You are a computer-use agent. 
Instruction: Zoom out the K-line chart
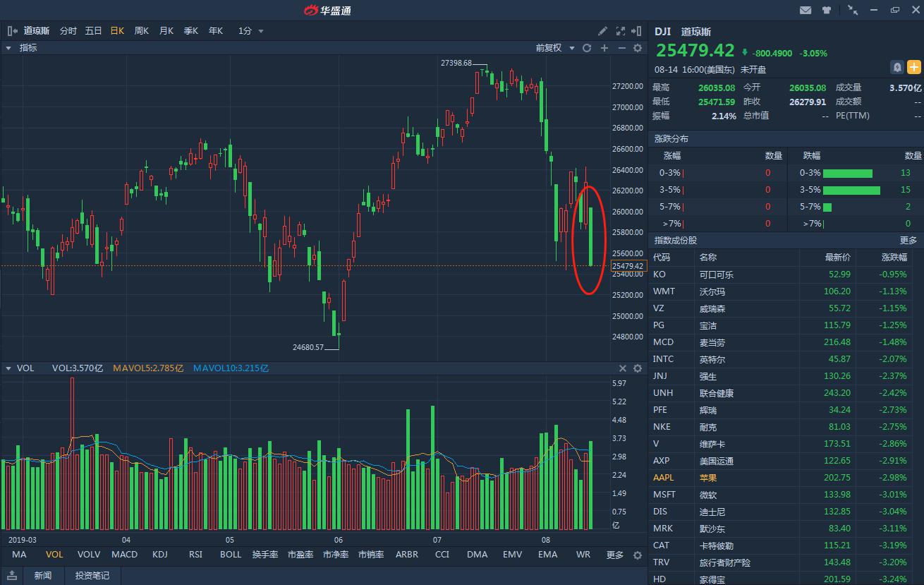pos(621,48)
